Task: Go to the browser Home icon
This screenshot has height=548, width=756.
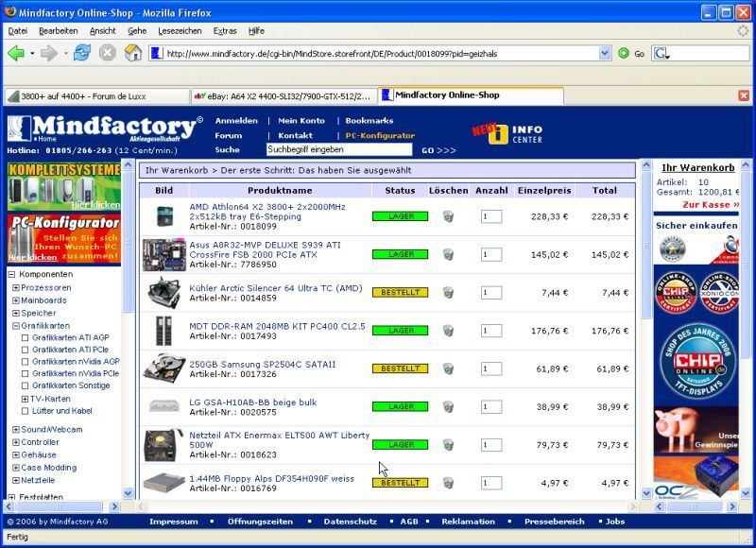Action: pyautogui.click(x=133, y=53)
